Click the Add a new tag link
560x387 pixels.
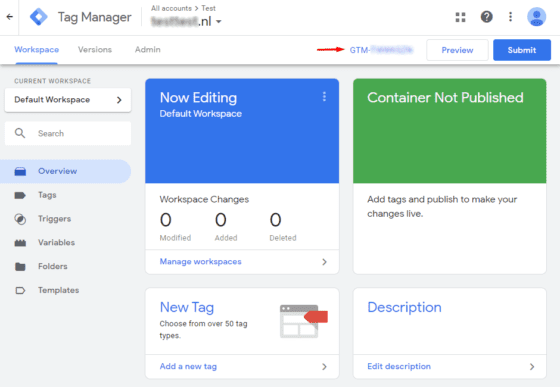click(x=188, y=366)
